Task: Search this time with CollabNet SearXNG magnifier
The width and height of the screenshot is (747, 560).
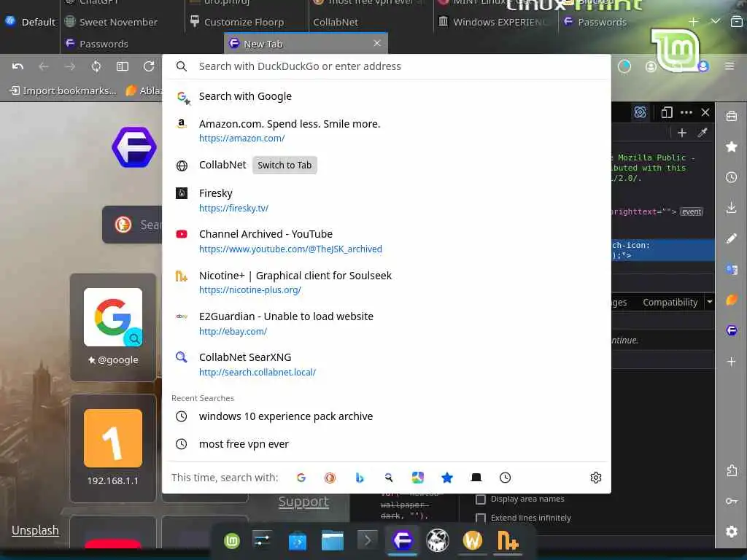Action: (389, 478)
